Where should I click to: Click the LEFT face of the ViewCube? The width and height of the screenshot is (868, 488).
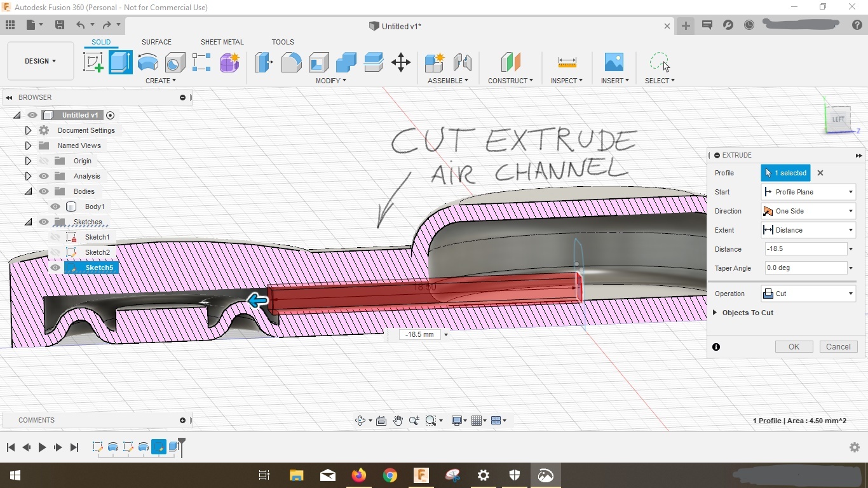[x=838, y=119]
